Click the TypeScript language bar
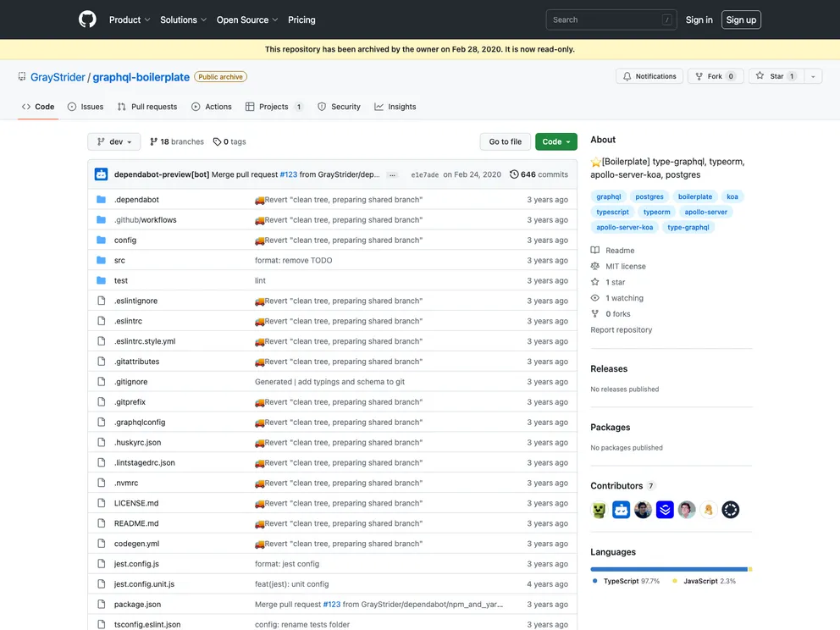Viewport: 840px width, 630px height. 669,569
